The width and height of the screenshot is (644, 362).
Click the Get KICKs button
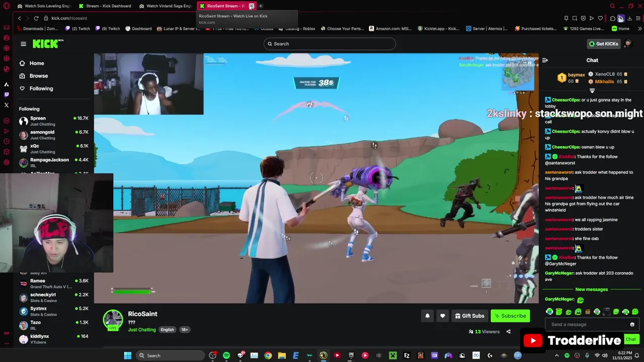(603, 44)
